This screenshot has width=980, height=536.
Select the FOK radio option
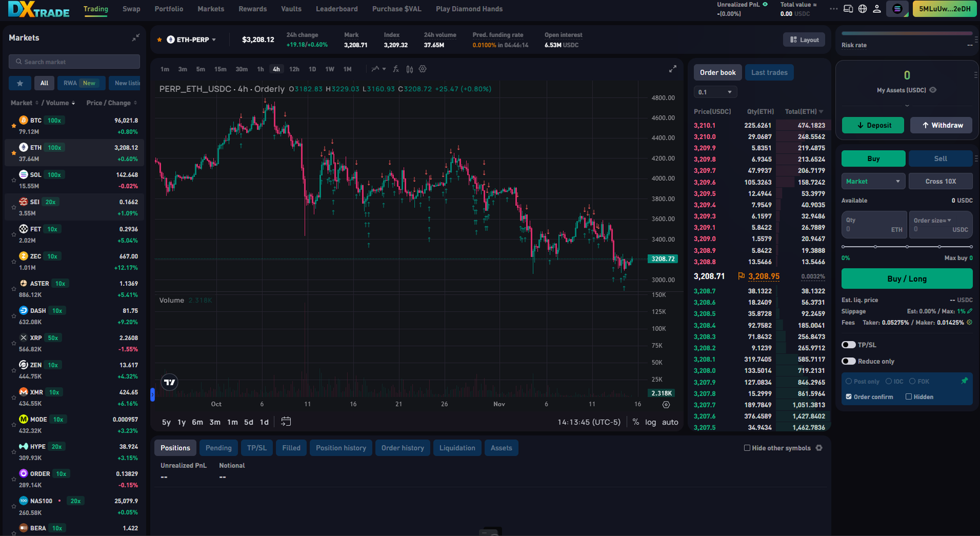912,381
